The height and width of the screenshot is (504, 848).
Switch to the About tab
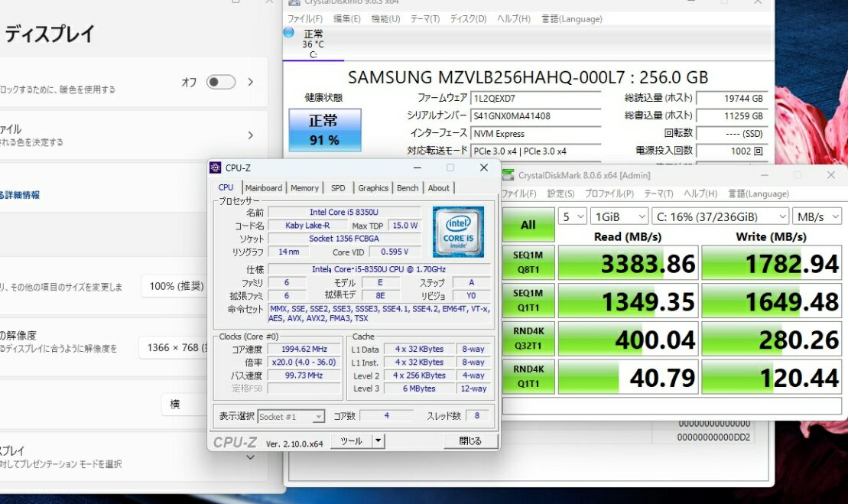439,187
